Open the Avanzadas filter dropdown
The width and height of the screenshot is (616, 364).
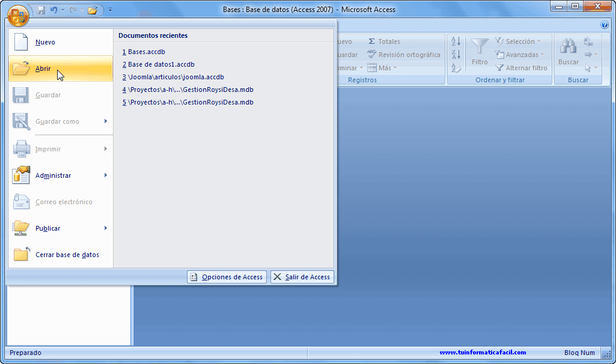[x=520, y=55]
